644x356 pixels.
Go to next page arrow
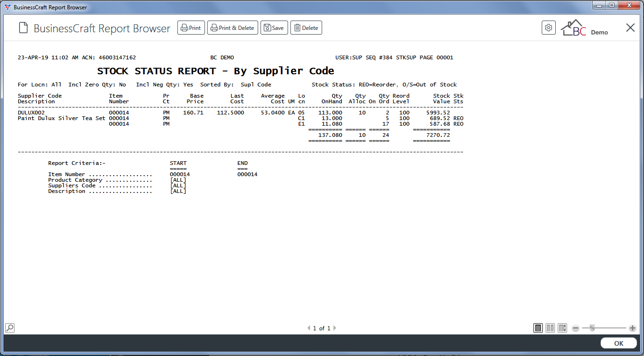[x=334, y=328]
